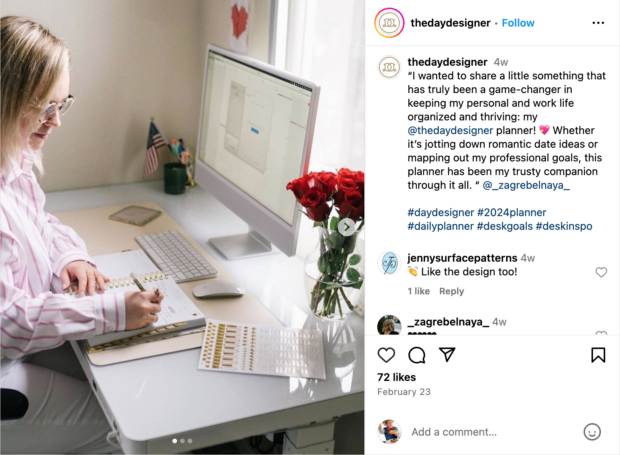Select the second carousel dot indicator
Image resolution: width=620 pixels, height=455 pixels.
tap(182, 441)
